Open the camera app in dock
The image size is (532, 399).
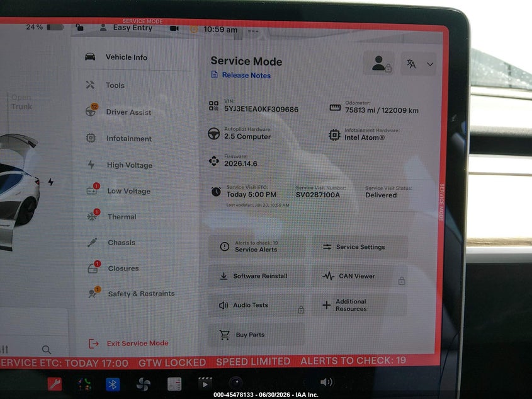click(235, 383)
